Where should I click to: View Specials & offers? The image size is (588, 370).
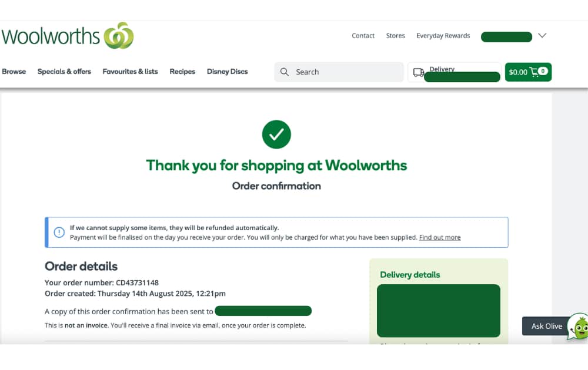(x=64, y=71)
